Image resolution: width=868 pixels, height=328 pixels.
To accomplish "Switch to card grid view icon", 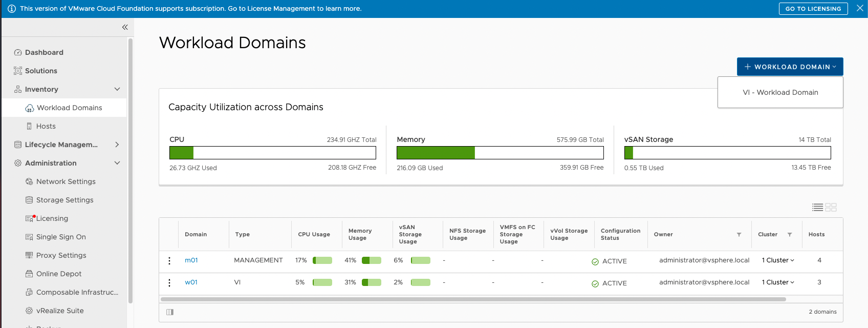I will (831, 207).
